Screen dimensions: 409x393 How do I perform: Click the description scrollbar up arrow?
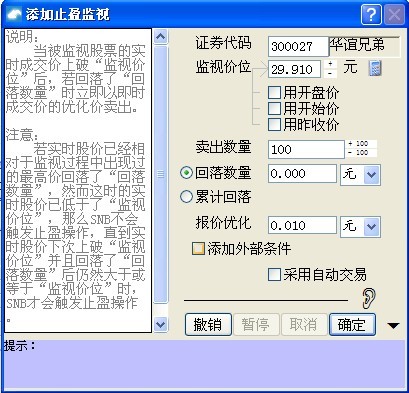click(161, 37)
